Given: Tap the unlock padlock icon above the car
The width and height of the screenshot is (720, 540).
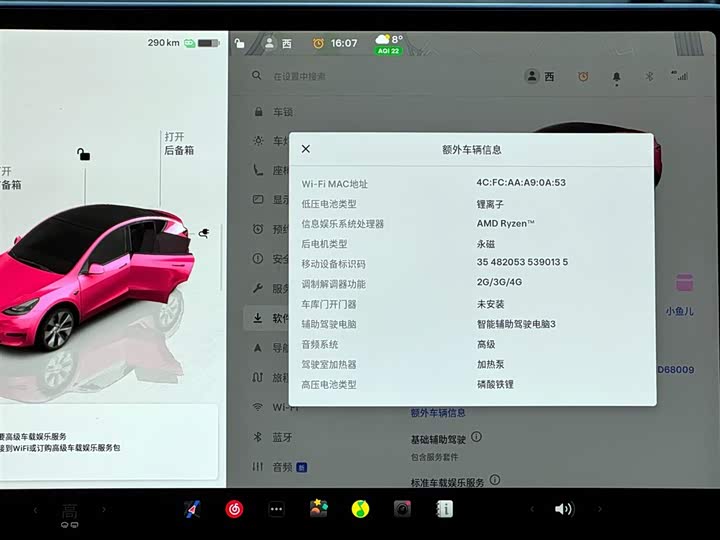Looking at the screenshot, I should click(x=83, y=154).
